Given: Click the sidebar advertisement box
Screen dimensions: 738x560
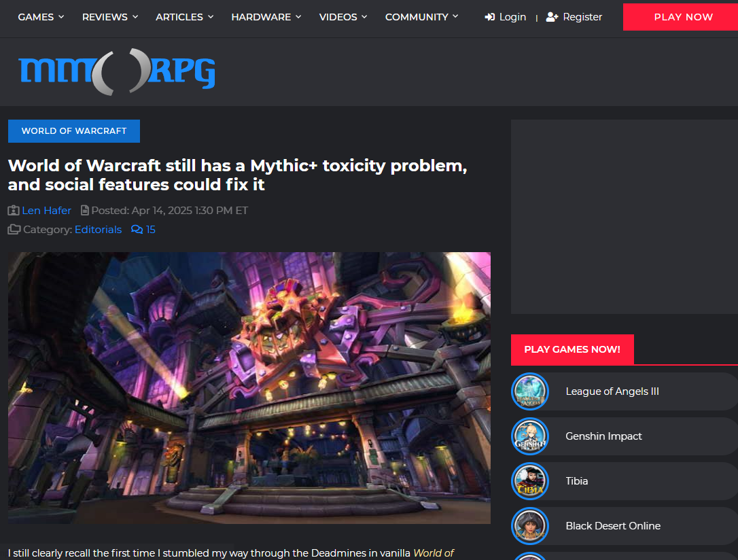Looking at the screenshot, I should 624,217.
